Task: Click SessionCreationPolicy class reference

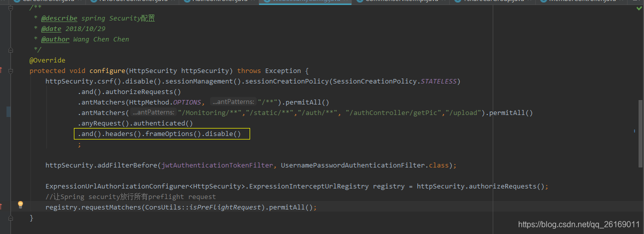Action: [x=375, y=81]
